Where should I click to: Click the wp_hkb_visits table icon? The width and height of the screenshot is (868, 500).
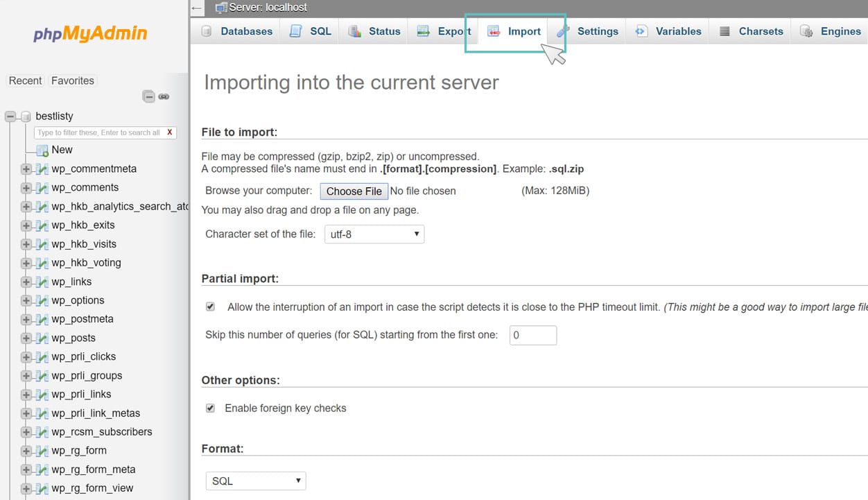click(42, 244)
